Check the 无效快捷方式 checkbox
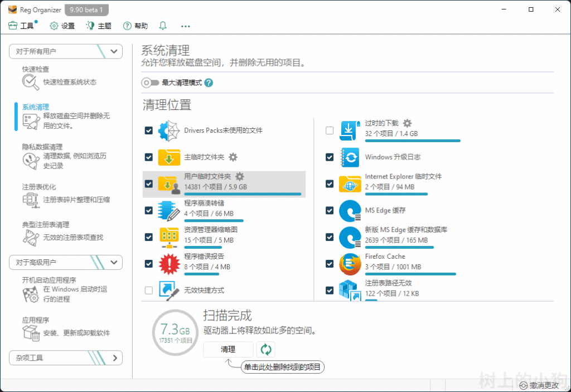This screenshot has height=392, width=571. click(148, 291)
